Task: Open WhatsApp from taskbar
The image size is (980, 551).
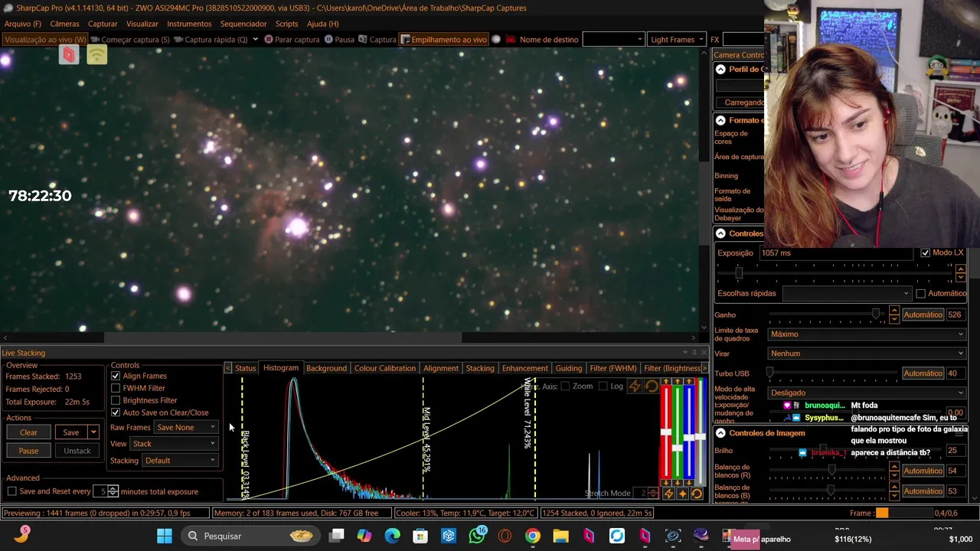Action: 477,536
